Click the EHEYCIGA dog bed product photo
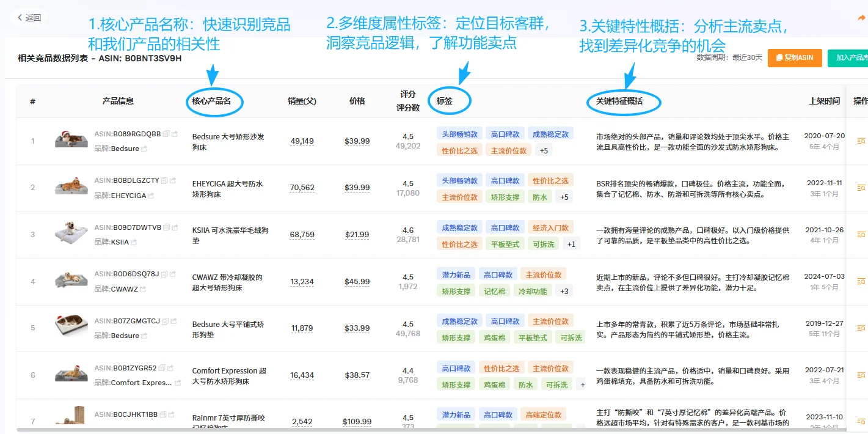 70,188
